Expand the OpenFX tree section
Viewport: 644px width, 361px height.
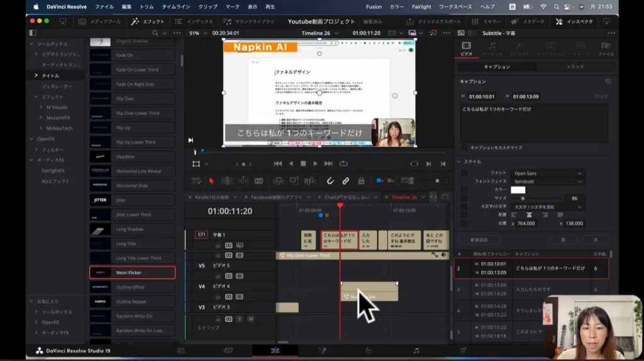tap(32, 138)
